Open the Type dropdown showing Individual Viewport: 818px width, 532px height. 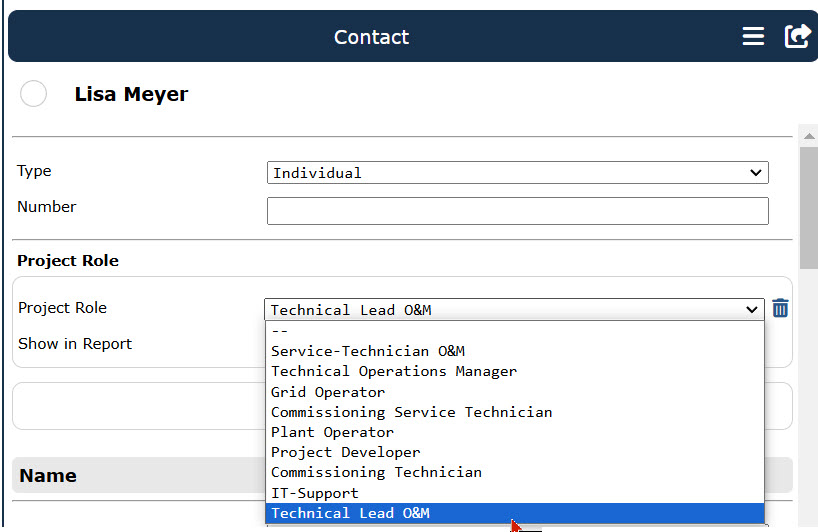518,173
